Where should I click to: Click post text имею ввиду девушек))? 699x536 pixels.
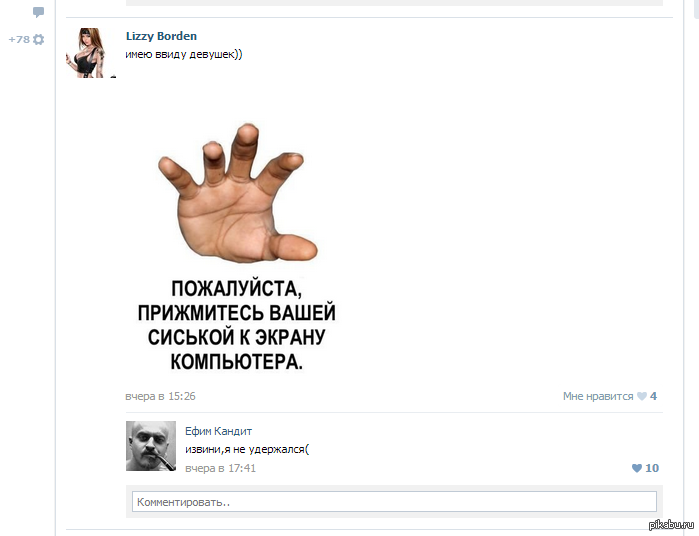coord(184,54)
